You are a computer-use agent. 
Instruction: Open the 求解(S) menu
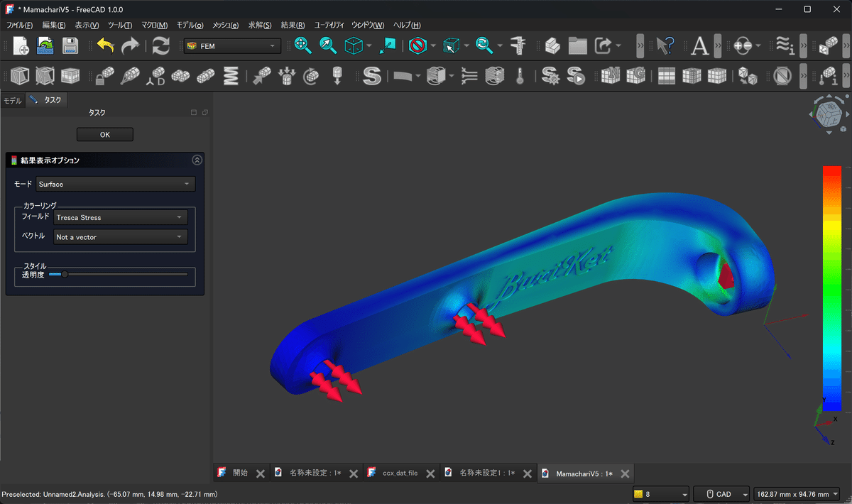pyautogui.click(x=260, y=25)
